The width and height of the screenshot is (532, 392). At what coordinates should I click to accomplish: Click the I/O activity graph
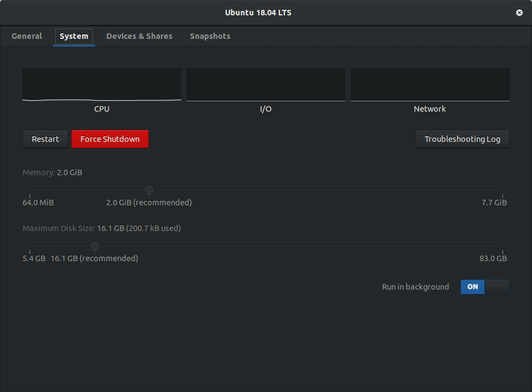click(x=266, y=85)
